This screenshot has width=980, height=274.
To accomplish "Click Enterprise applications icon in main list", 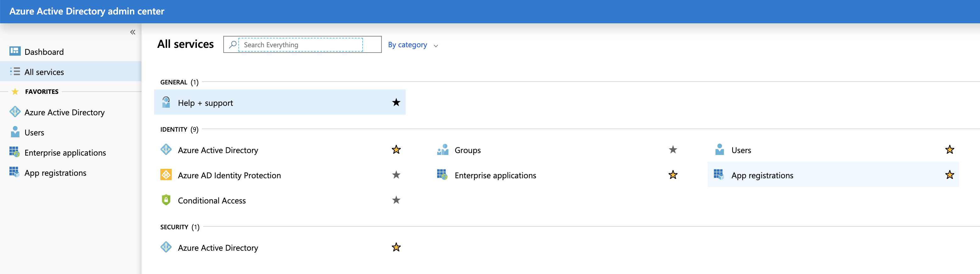I will 442,175.
